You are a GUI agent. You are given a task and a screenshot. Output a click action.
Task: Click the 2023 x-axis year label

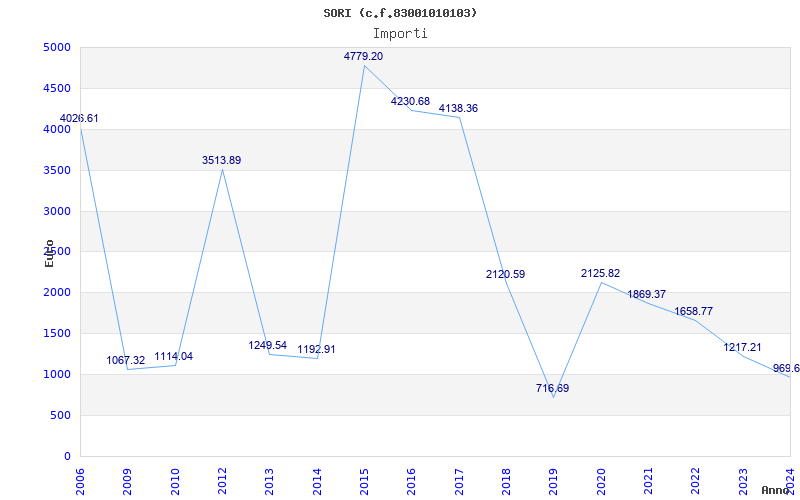tap(743, 482)
